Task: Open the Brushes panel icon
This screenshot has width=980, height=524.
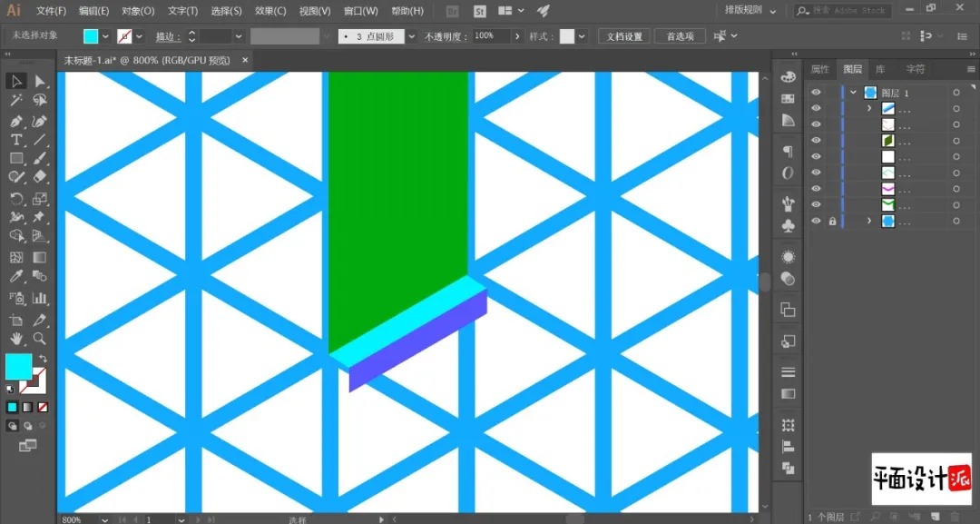Action: click(789, 203)
